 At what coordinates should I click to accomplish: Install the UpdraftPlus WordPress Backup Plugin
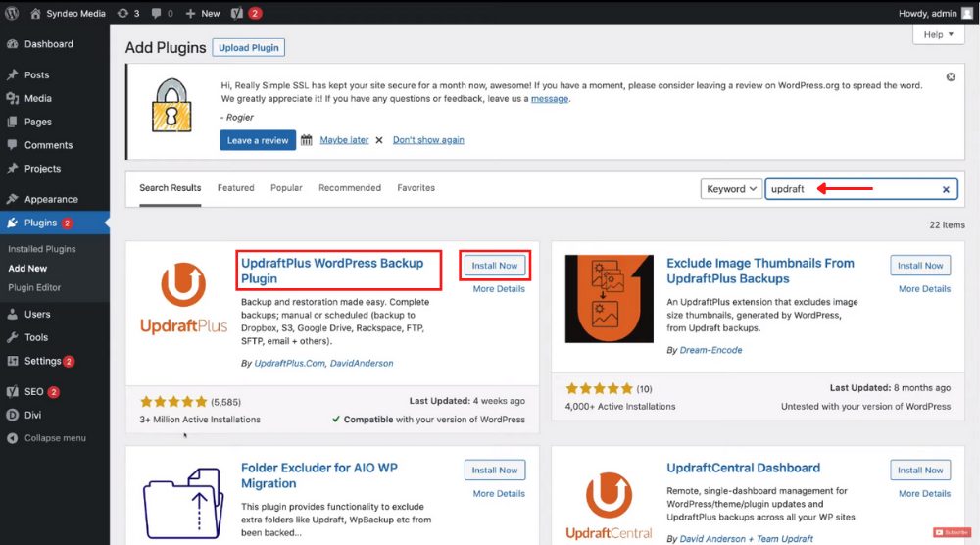click(494, 266)
